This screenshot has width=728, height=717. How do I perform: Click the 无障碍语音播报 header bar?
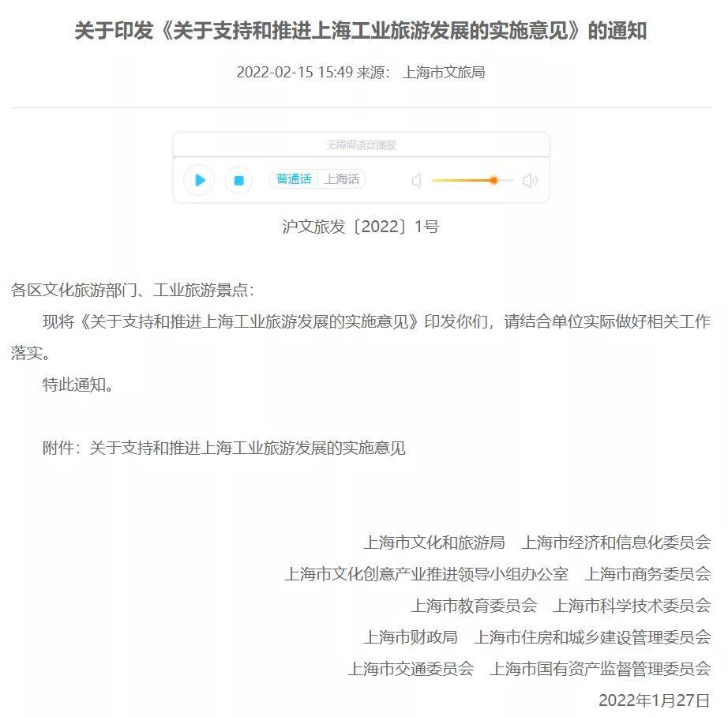tap(361, 145)
